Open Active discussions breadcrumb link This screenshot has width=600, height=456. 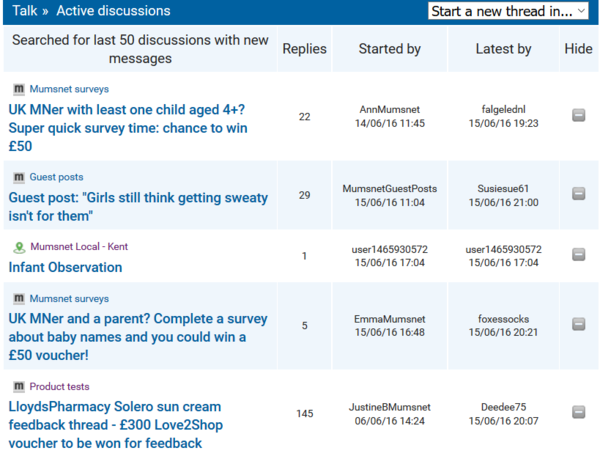click(x=113, y=11)
